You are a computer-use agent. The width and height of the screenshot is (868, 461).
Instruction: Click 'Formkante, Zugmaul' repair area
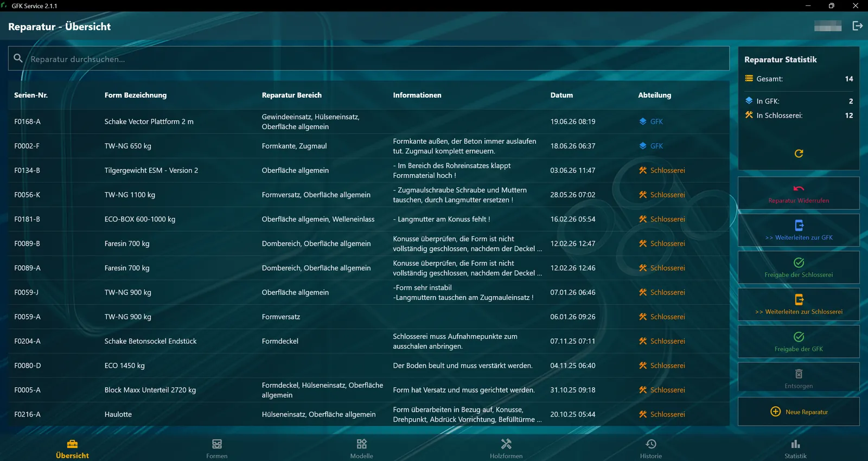[x=295, y=146]
